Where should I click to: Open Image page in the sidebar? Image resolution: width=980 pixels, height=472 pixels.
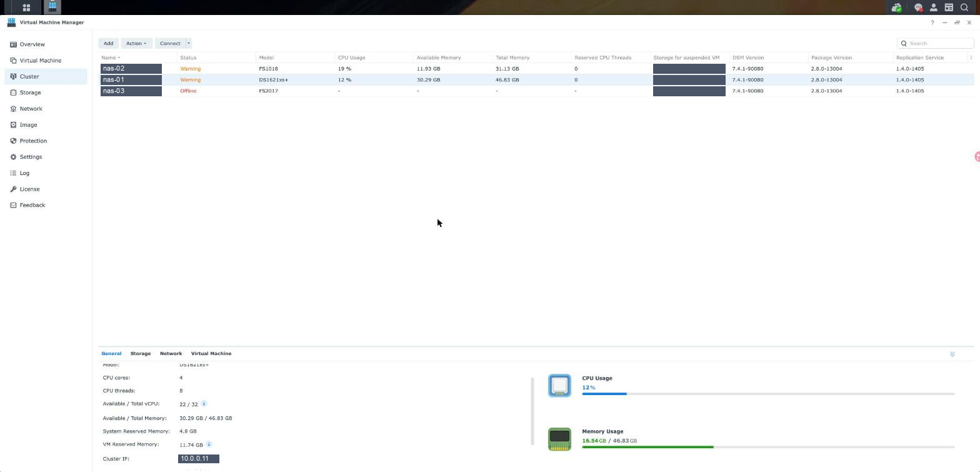click(x=46, y=125)
